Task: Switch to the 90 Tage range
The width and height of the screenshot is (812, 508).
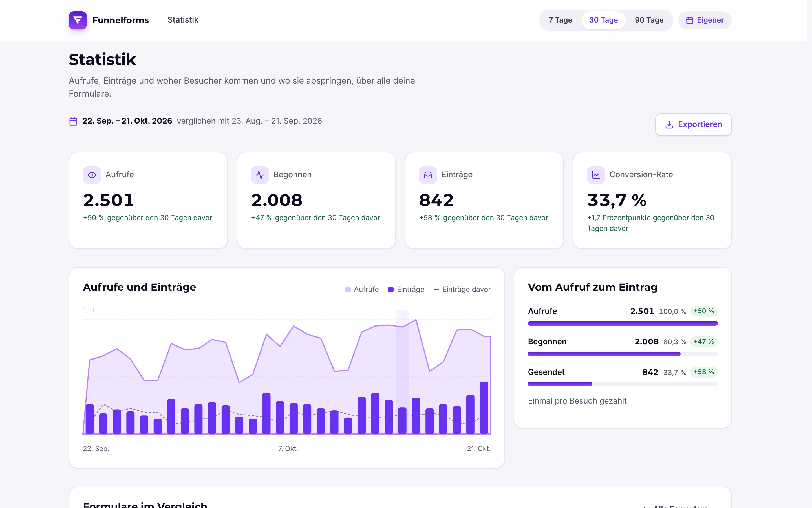Action: pos(649,20)
